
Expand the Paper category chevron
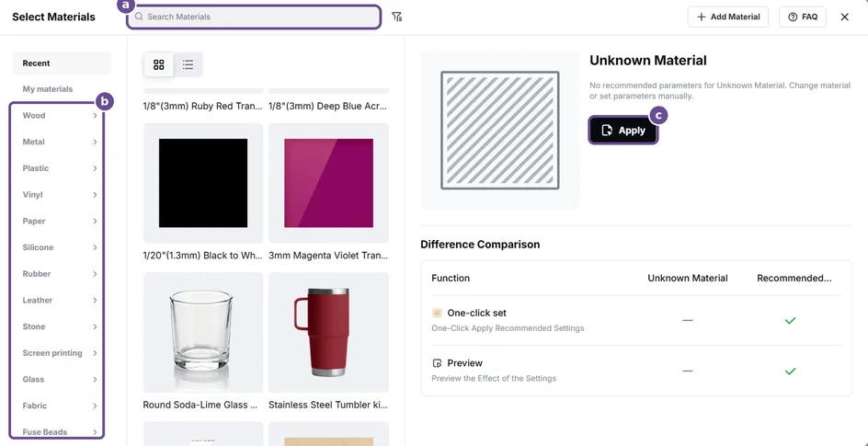coord(96,222)
